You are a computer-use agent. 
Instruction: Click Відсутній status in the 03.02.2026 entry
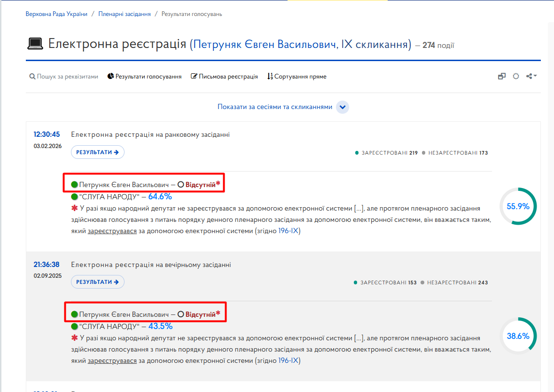click(x=200, y=185)
